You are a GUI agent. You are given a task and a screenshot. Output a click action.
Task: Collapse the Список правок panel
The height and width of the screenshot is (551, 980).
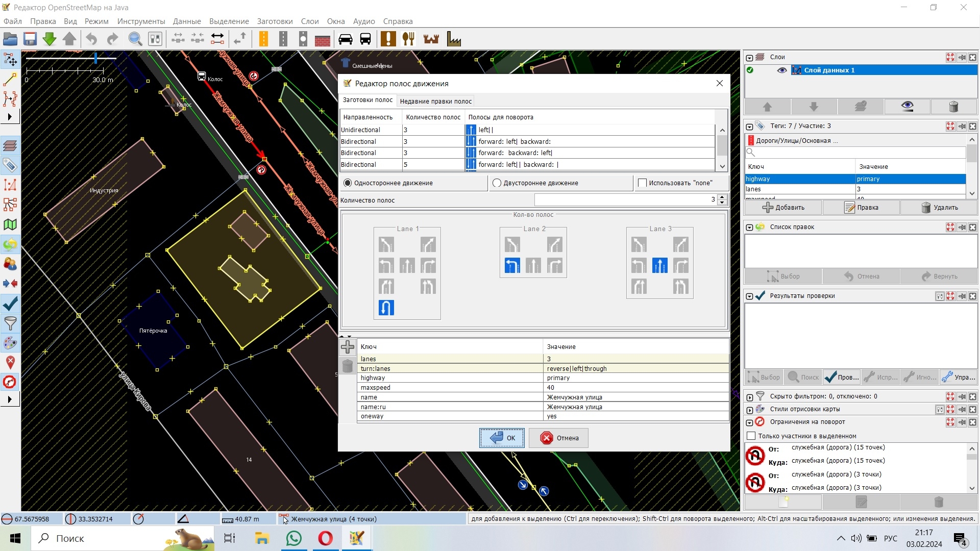[749, 228]
